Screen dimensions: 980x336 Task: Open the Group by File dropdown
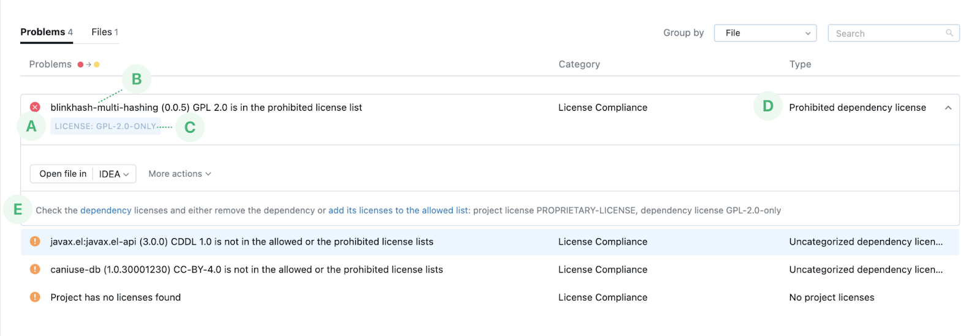point(765,33)
